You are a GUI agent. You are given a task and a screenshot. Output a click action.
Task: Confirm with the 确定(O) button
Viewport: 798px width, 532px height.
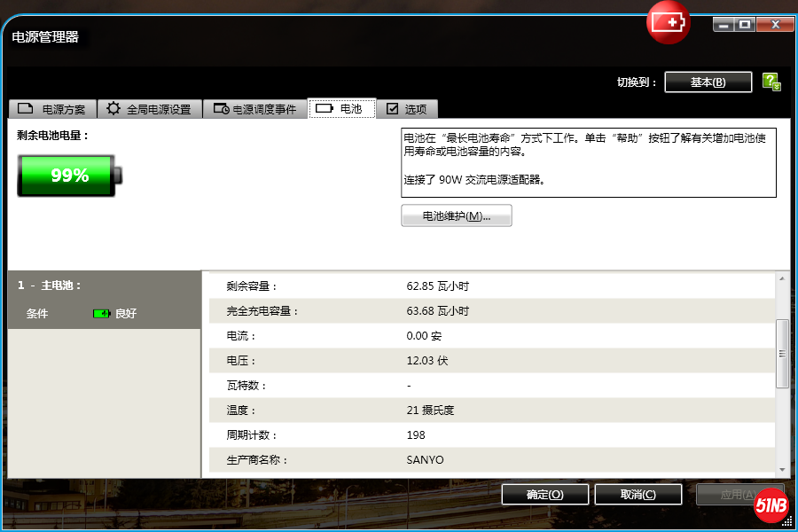click(x=544, y=495)
